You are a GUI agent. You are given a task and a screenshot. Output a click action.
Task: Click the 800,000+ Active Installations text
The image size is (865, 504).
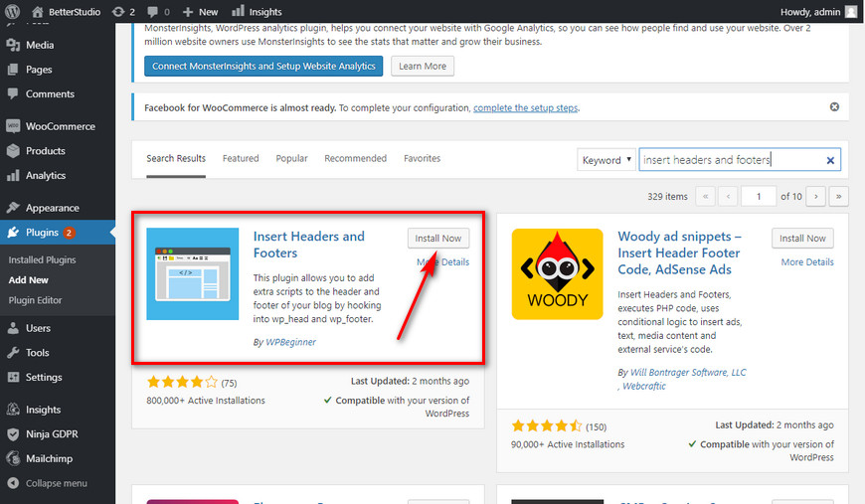(206, 401)
